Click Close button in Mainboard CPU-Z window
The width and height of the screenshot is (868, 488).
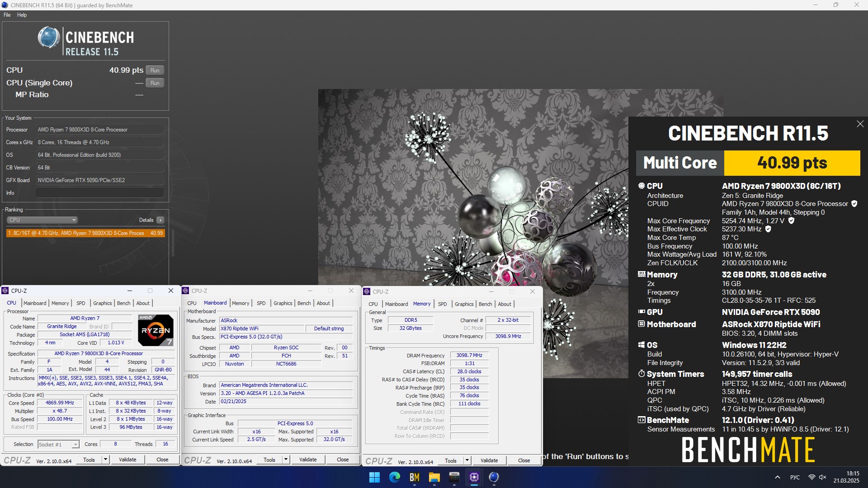pos(343,460)
